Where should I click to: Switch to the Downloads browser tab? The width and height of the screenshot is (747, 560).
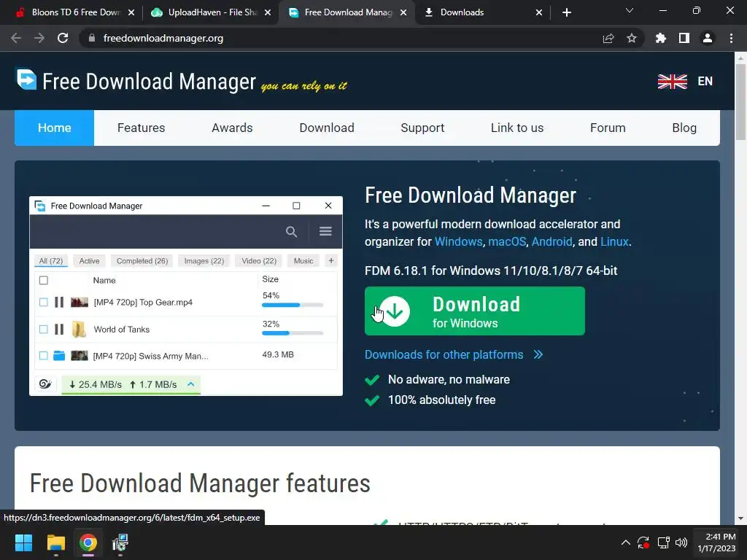(x=481, y=12)
